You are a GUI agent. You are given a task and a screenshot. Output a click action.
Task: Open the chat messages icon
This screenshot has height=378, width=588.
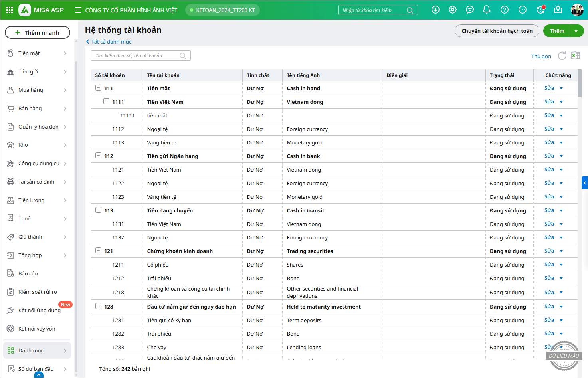coord(470,10)
